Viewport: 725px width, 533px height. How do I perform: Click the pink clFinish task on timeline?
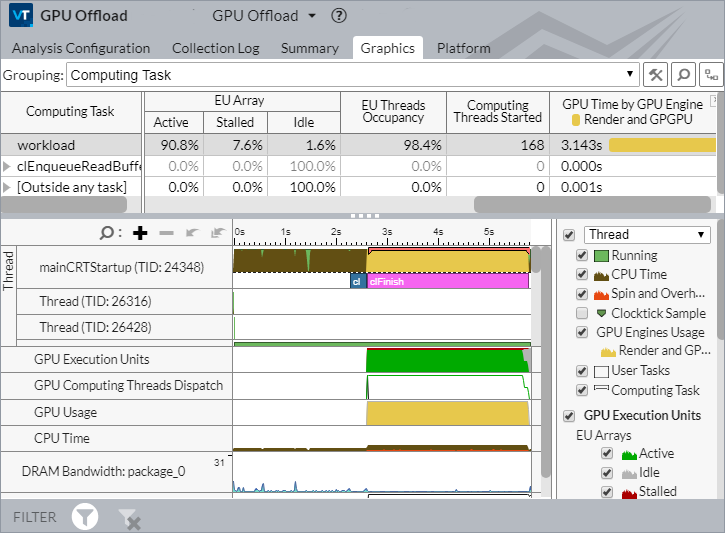coord(446,282)
